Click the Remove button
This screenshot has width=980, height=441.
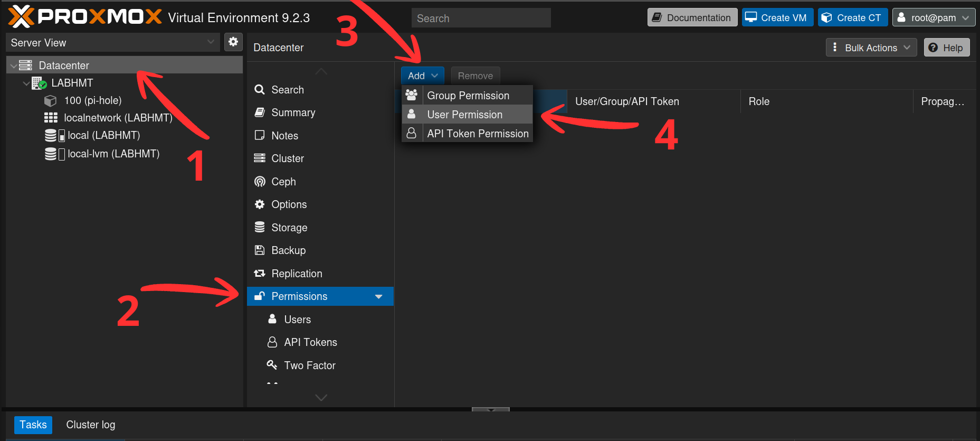coord(475,76)
